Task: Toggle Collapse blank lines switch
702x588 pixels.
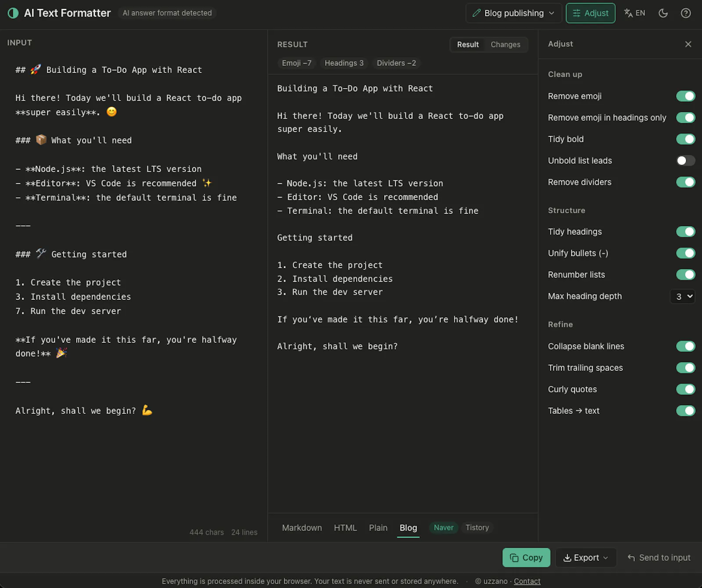Action: point(686,346)
